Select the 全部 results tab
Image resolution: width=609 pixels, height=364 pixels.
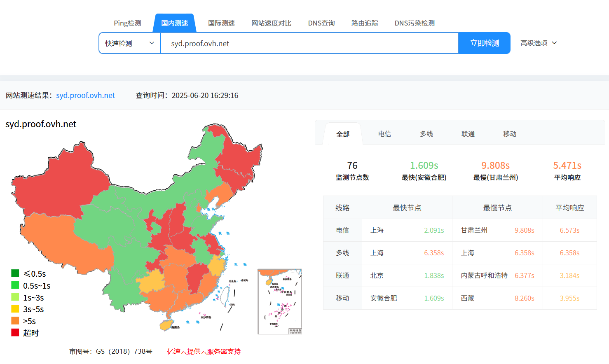point(343,134)
